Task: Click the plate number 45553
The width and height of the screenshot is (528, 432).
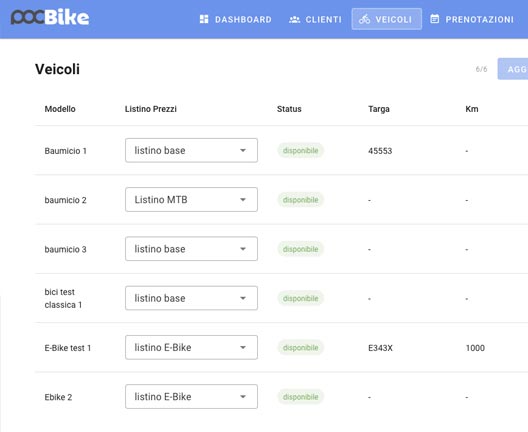Action: pos(380,151)
